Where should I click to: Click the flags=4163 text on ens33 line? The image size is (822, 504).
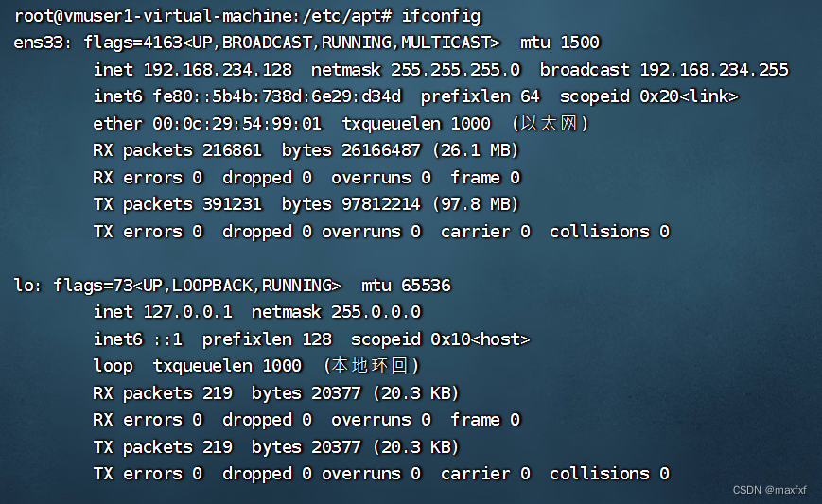(133, 43)
